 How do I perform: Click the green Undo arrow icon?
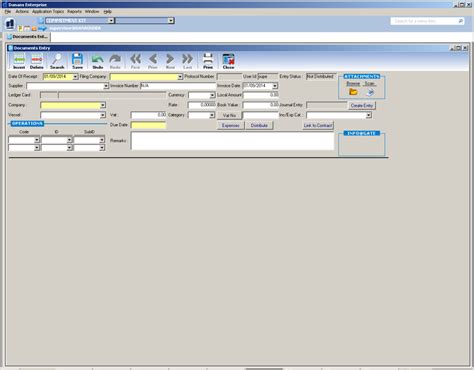click(x=98, y=60)
